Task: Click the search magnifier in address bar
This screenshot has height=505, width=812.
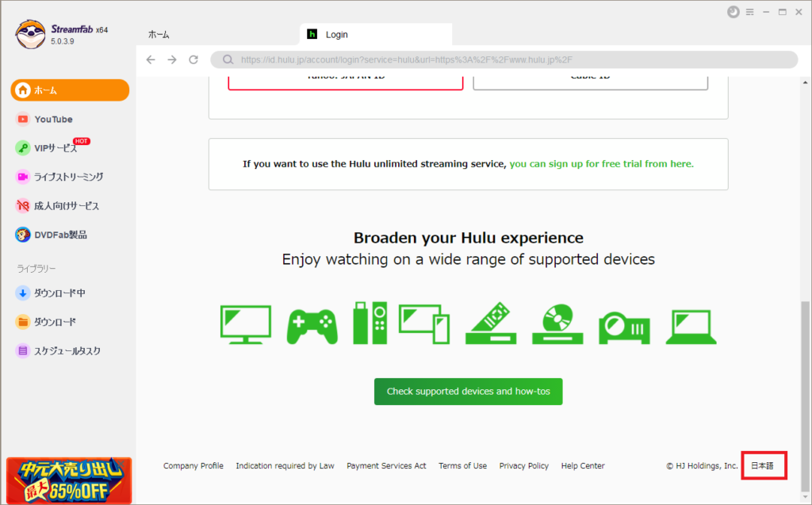Action: pos(228,59)
